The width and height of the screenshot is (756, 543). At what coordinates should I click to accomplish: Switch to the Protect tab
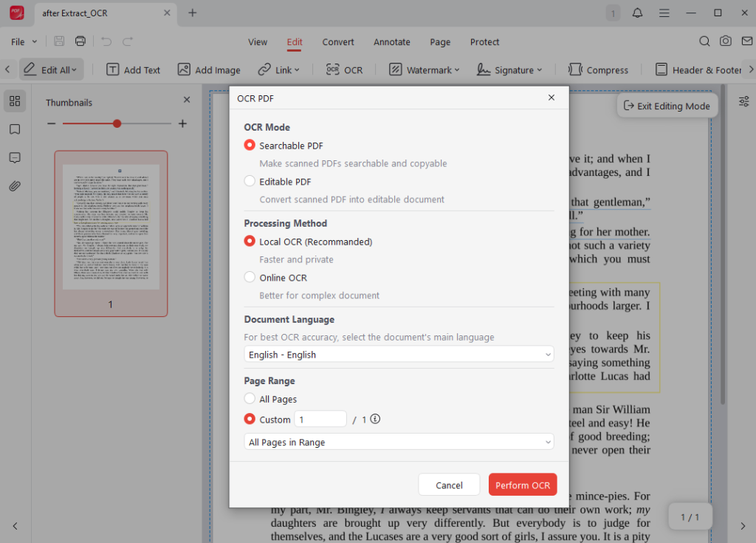click(484, 42)
